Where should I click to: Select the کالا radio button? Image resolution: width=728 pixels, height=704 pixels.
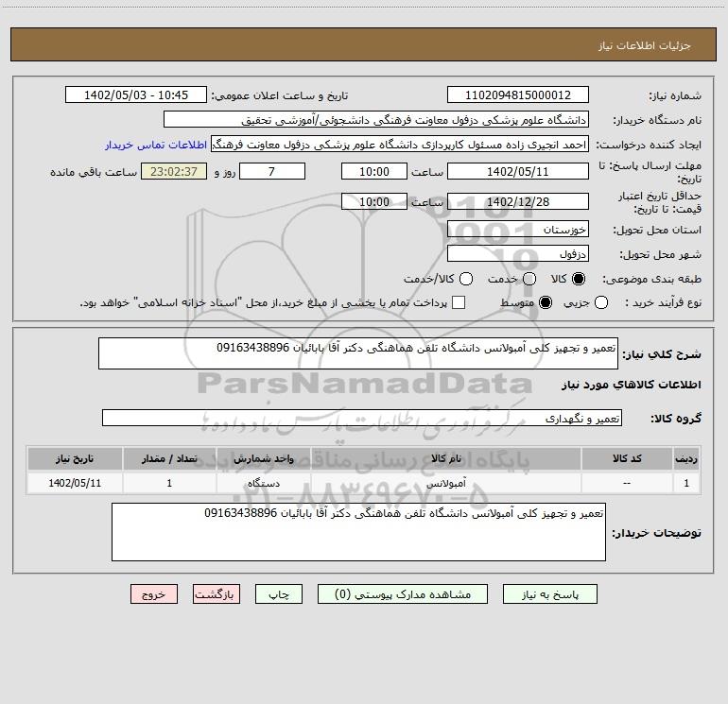click(579, 279)
